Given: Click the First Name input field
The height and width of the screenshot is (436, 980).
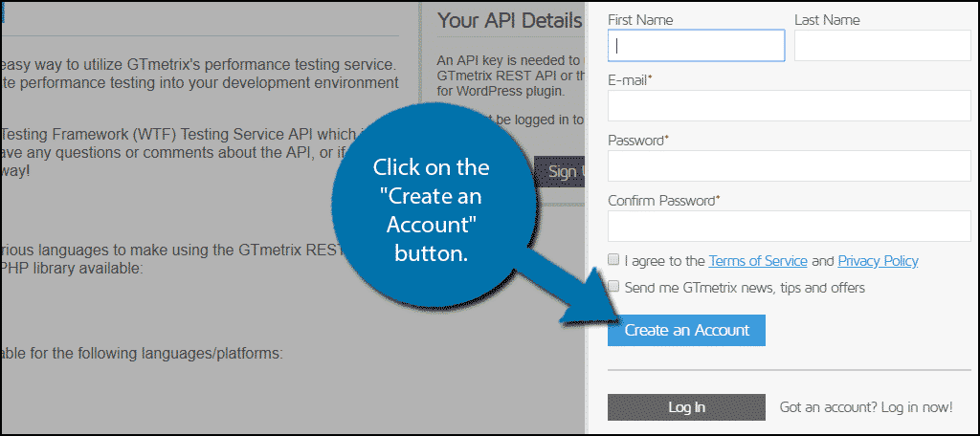Looking at the screenshot, I should 696,46.
